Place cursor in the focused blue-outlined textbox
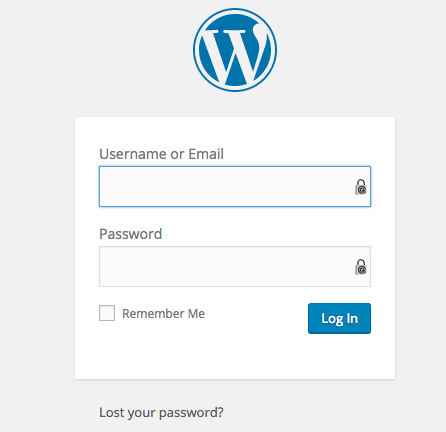 point(235,186)
